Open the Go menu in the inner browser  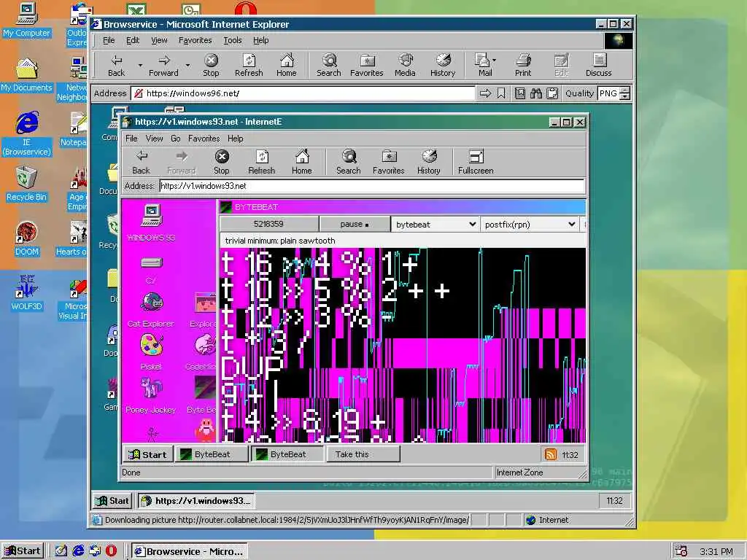pyautogui.click(x=175, y=139)
